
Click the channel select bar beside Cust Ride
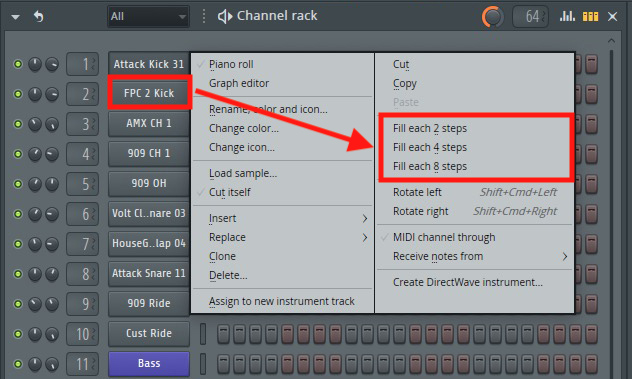[x=203, y=334]
